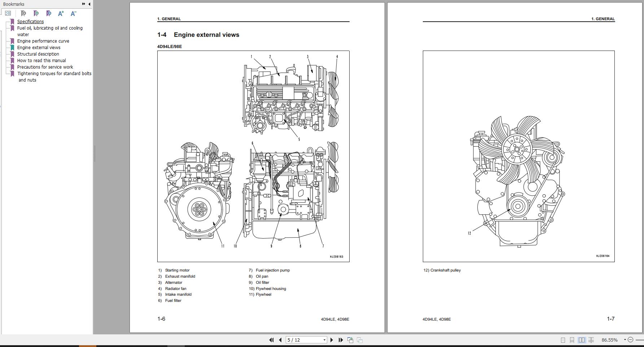The width and height of the screenshot is (644, 347).
Task: Delete the selected bookmark using the bookmark-delete icon
Action: pos(23,13)
